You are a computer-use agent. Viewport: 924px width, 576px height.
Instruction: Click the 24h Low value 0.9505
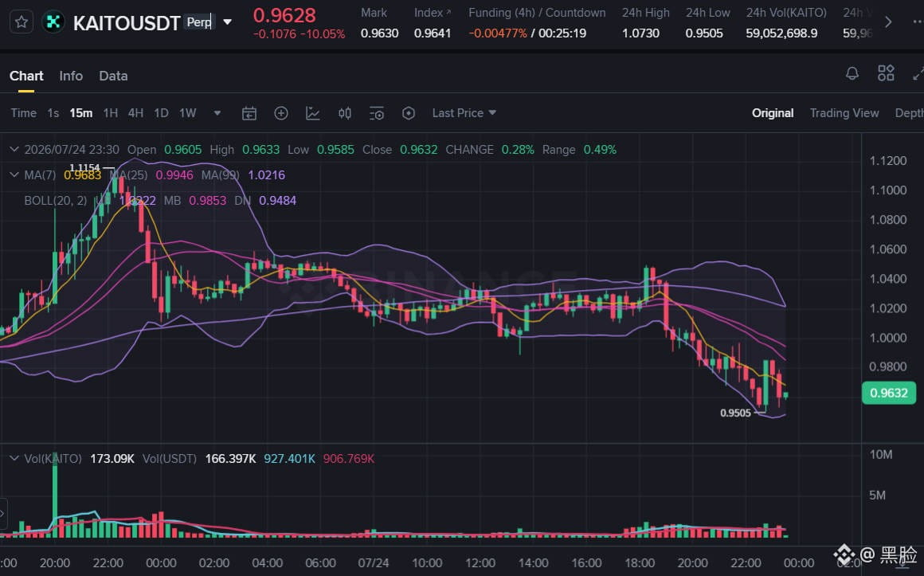(704, 33)
